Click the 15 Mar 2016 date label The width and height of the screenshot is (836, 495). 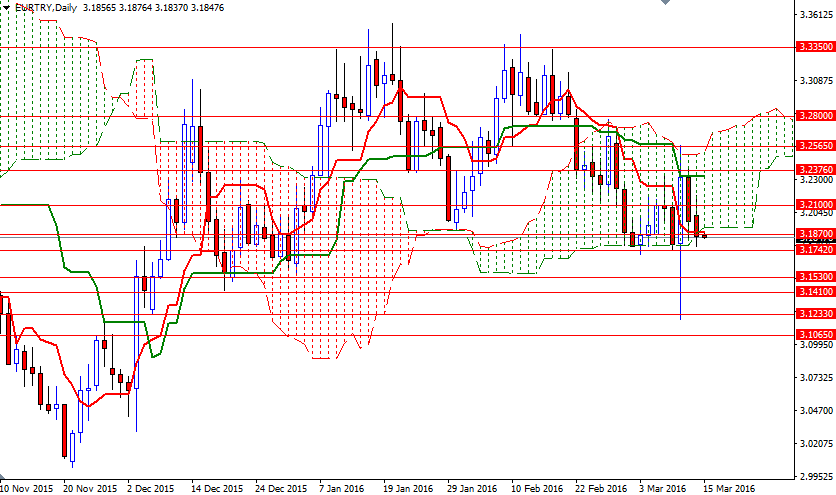pos(729,489)
